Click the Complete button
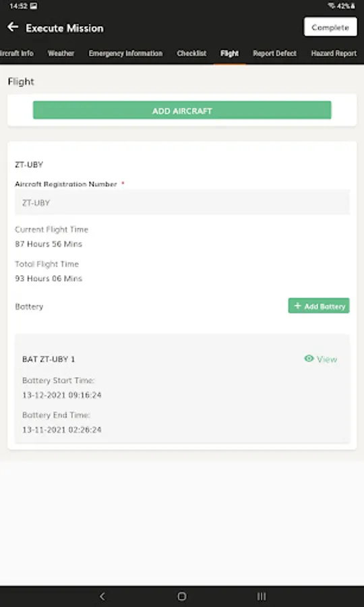364x607 pixels. 330,27
